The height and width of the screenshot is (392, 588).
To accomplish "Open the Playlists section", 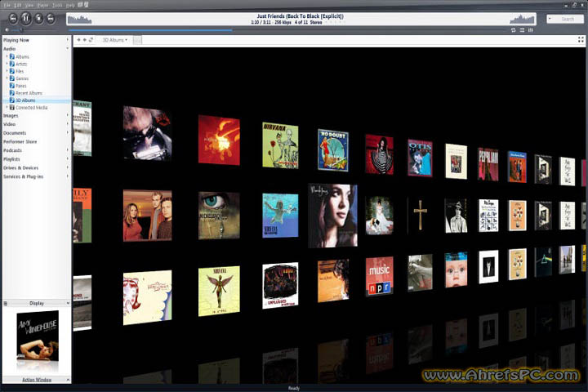I will (11, 159).
